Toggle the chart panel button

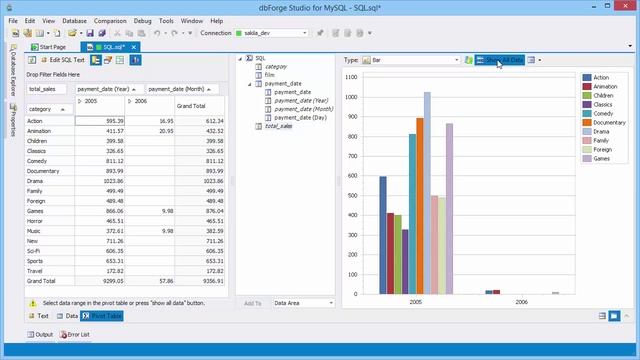tap(135, 60)
